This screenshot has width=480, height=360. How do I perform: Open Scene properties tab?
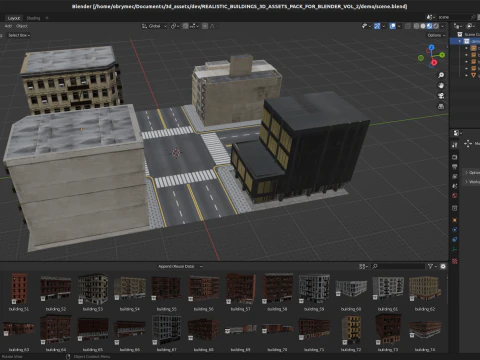[x=455, y=186]
